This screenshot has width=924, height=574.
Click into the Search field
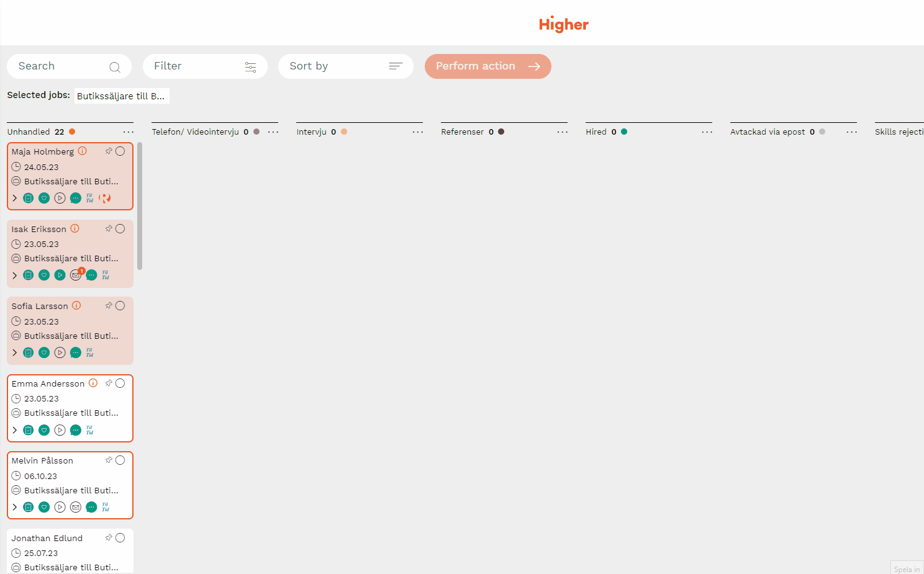62,66
